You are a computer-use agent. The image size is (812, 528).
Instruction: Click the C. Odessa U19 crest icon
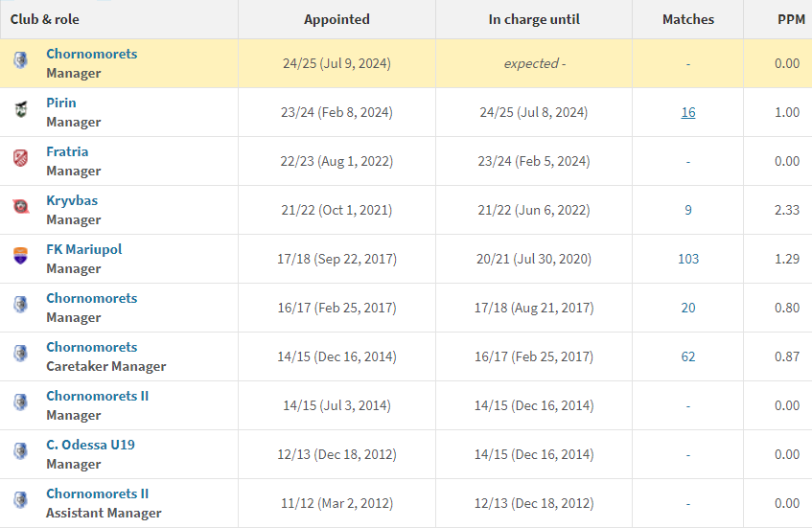point(20,451)
